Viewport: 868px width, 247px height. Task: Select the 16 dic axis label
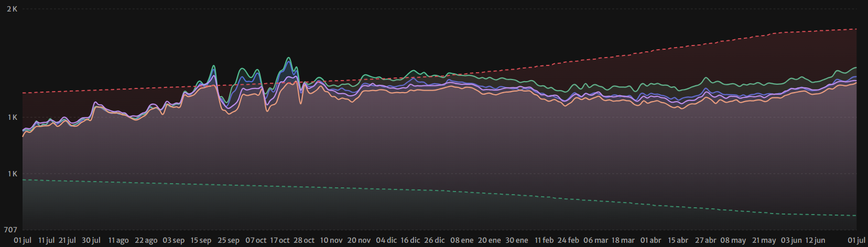(x=410, y=240)
